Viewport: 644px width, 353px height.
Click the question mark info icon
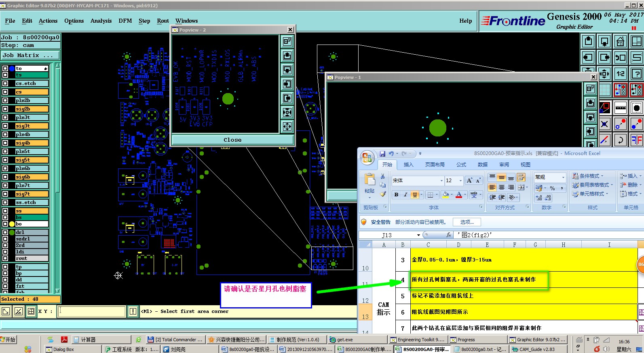(x=637, y=74)
